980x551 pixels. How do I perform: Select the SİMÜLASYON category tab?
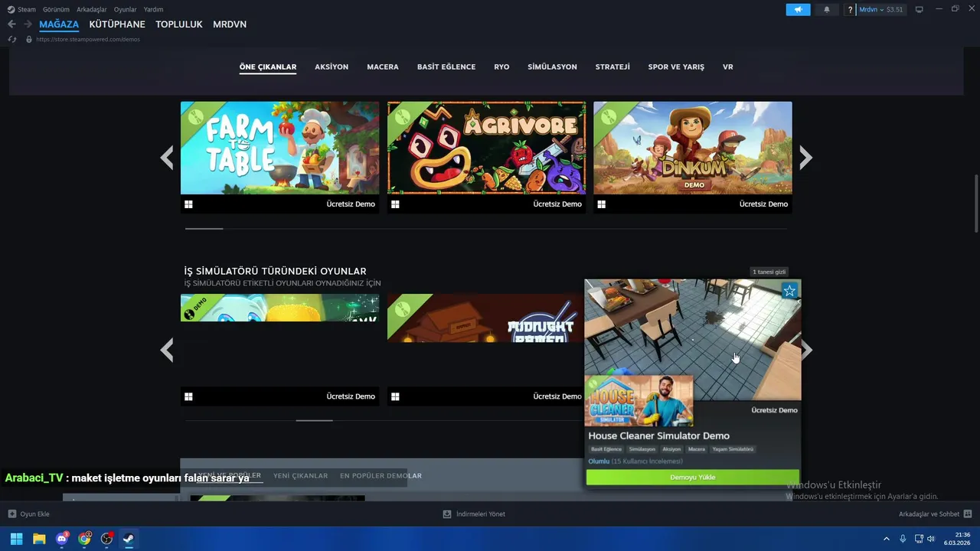click(x=552, y=67)
